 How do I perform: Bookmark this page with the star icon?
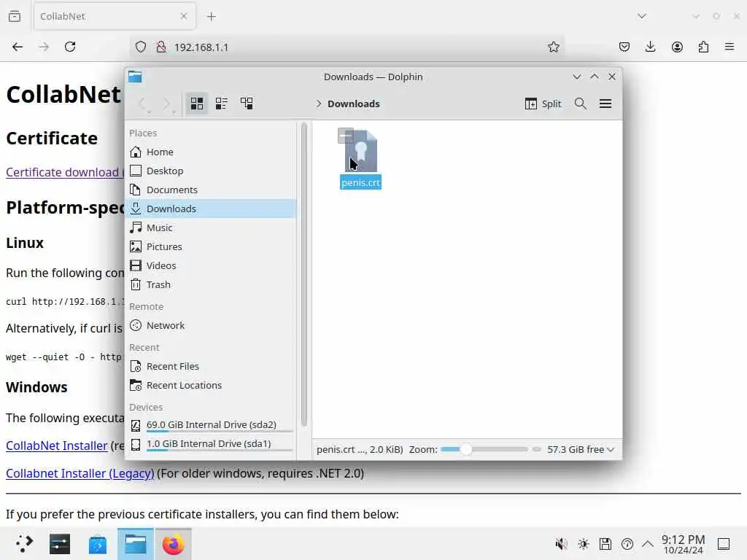[553, 47]
